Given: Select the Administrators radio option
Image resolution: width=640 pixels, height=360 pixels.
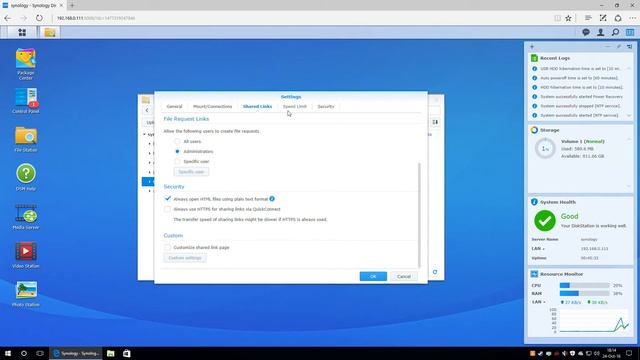Looking at the screenshot, I should 177,151.
